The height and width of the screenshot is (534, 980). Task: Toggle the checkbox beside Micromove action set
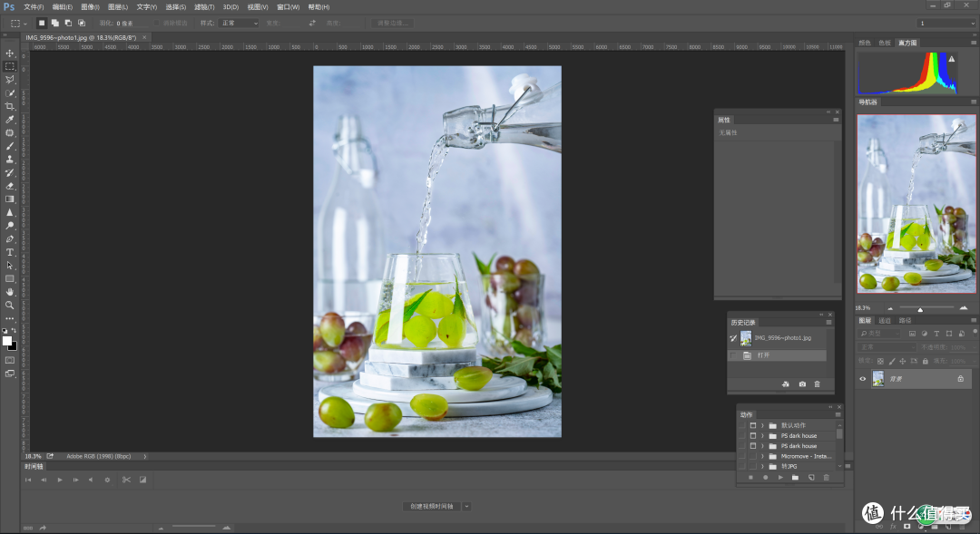click(x=742, y=456)
